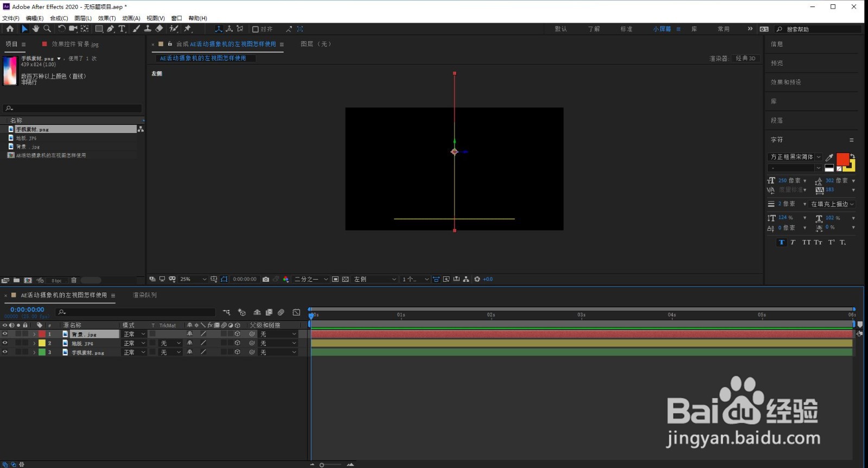Open the 文件(F) menu
Image resolution: width=868 pixels, height=468 pixels.
[11, 18]
